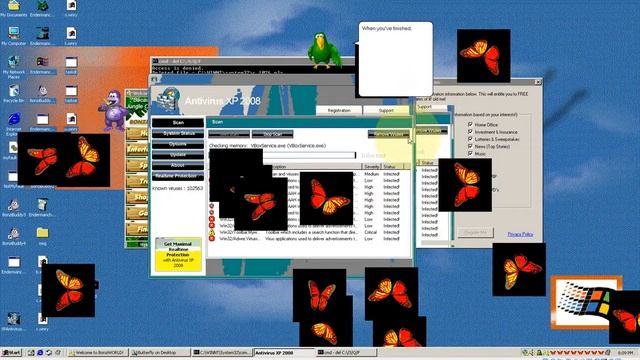Viewport: 640px width, 360px height.
Task: Switch to cmd - del taskbar button
Action: [x=347, y=352]
